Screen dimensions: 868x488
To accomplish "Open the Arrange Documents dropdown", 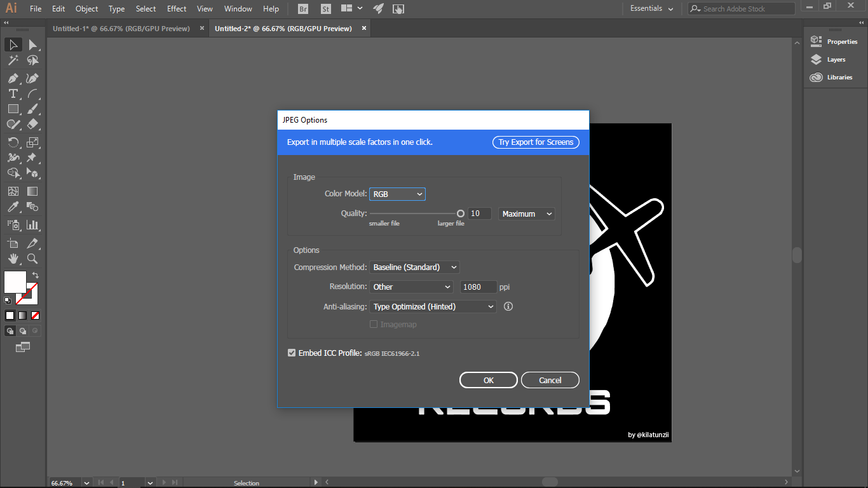I will pyautogui.click(x=351, y=9).
